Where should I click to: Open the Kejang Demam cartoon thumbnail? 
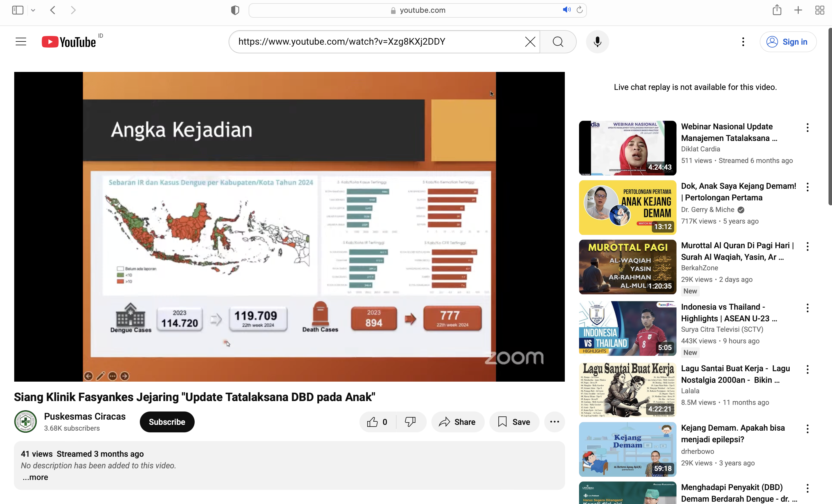(x=627, y=449)
